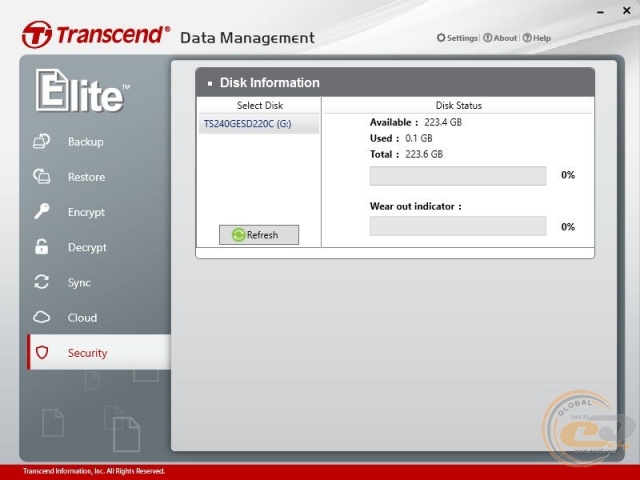640x480 pixels.
Task: Click the Restore icon in sidebar
Action: pyautogui.click(x=41, y=176)
